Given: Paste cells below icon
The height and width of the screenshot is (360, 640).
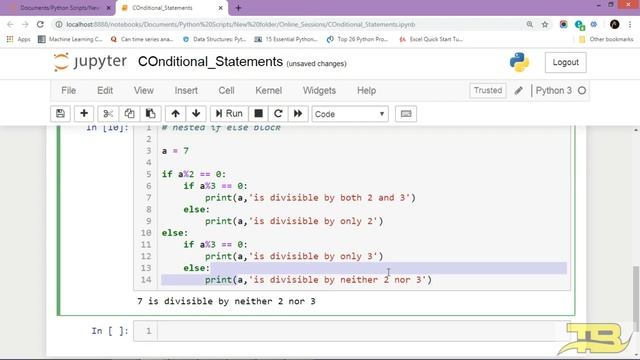Looking at the screenshot, I should [151, 114].
